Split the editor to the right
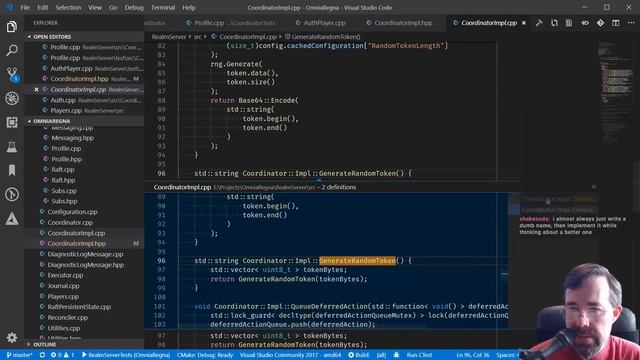 [616, 23]
